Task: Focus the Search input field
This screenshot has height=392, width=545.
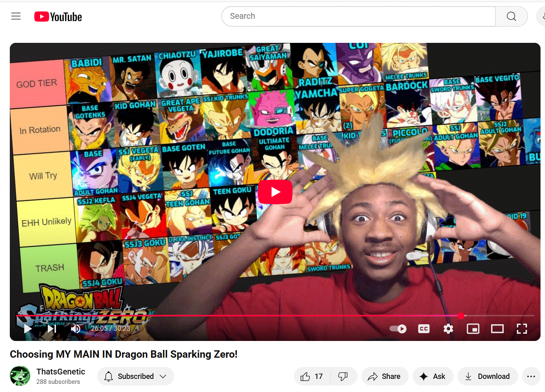Action: coord(358,16)
